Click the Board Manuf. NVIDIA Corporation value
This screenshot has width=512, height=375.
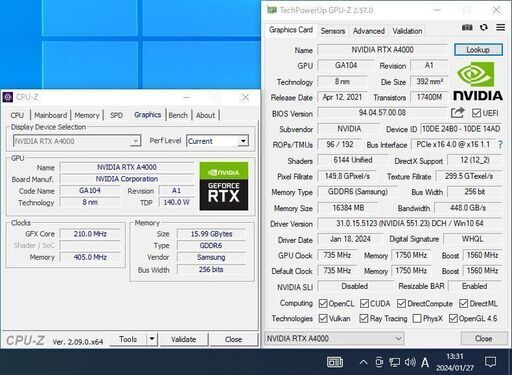click(127, 179)
